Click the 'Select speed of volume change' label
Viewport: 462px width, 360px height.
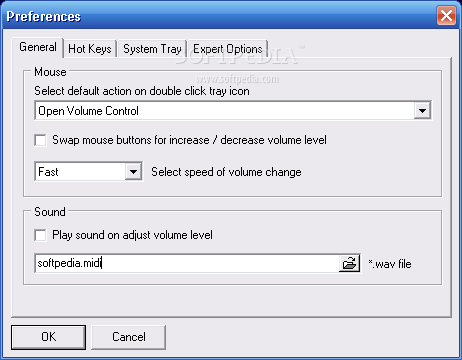[226, 172]
